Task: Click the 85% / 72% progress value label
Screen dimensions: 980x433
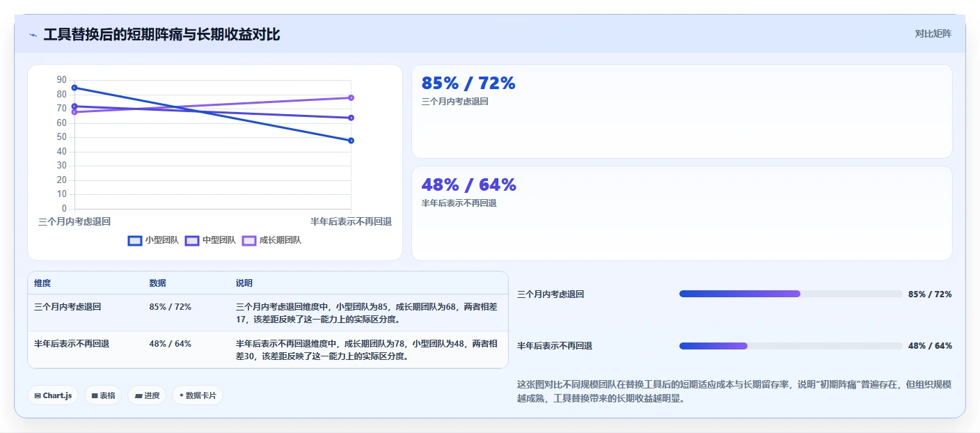Action: coord(930,294)
